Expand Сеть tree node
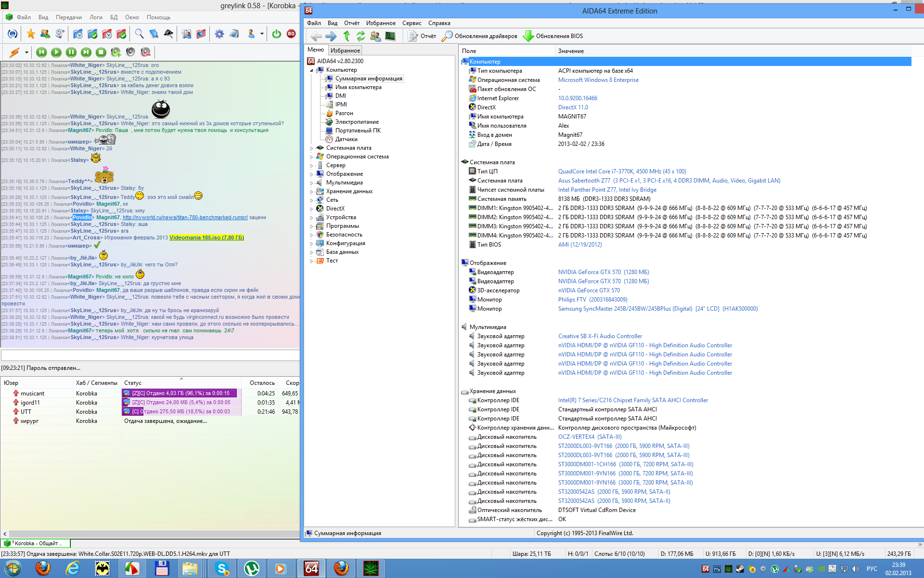Viewport: 924px width, 578px height. tap(311, 200)
